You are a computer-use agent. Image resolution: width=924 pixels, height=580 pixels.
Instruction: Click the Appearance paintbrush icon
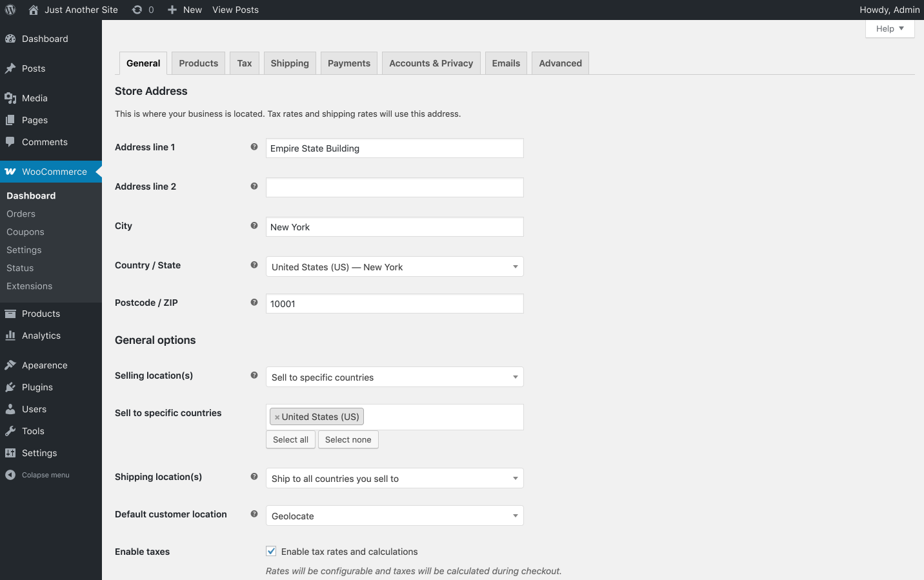coord(12,365)
